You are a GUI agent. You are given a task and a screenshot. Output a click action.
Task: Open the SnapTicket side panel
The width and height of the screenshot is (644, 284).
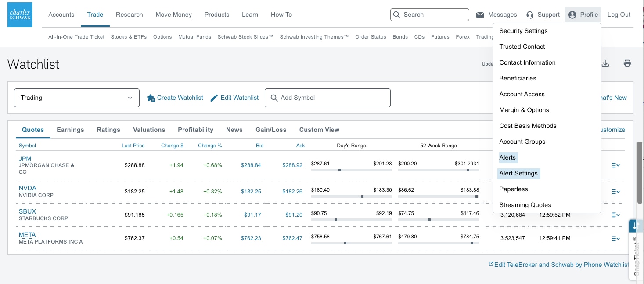coord(636,249)
